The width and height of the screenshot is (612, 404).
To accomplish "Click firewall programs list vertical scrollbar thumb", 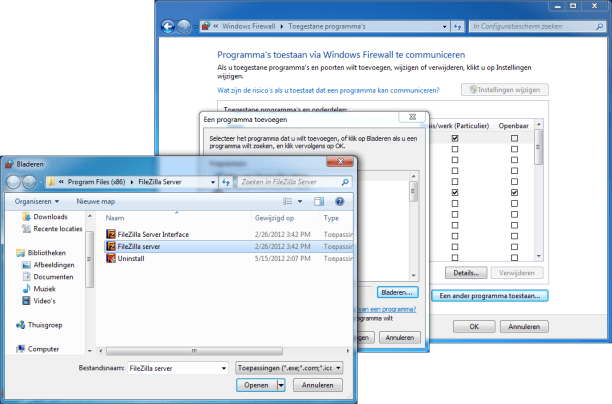I will pos(539,147).
